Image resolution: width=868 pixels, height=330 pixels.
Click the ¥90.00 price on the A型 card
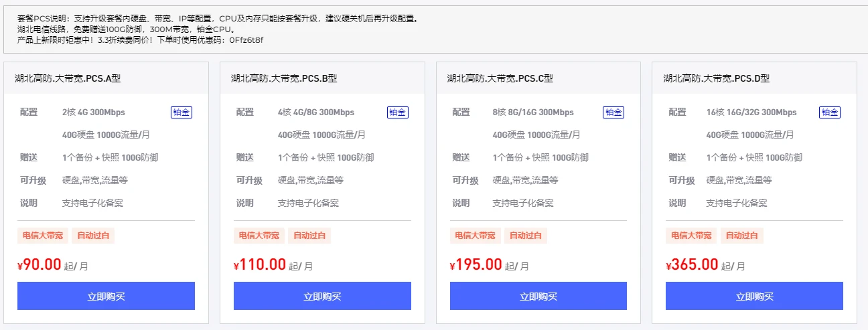coord(40,265)
